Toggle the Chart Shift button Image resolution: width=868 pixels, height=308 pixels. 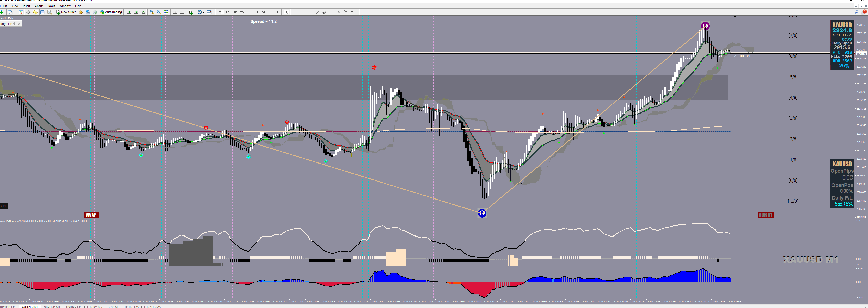(182, 12)
